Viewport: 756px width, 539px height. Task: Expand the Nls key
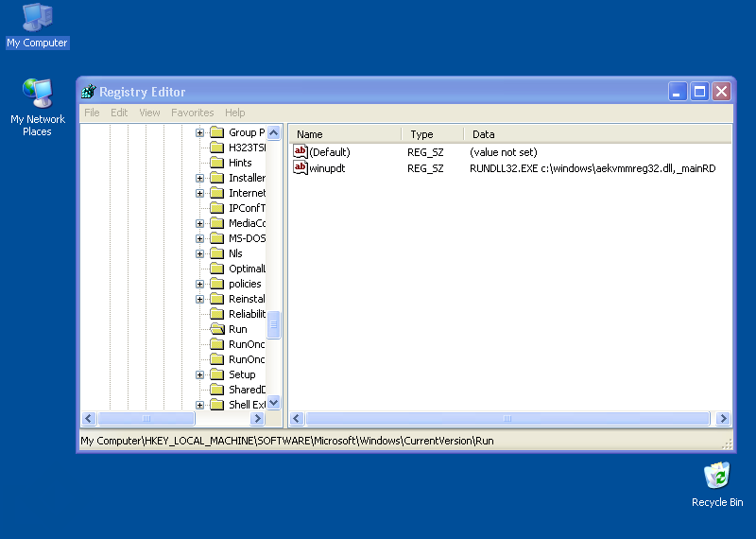pyautogui.click(x=199, y=253)
